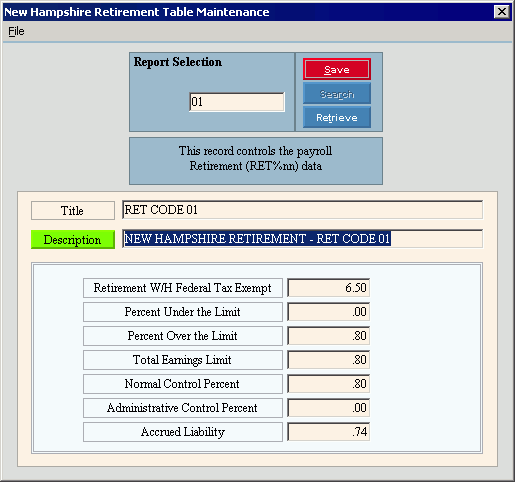
Task: Click the Report Selection heading
Action: click(178, 62)
